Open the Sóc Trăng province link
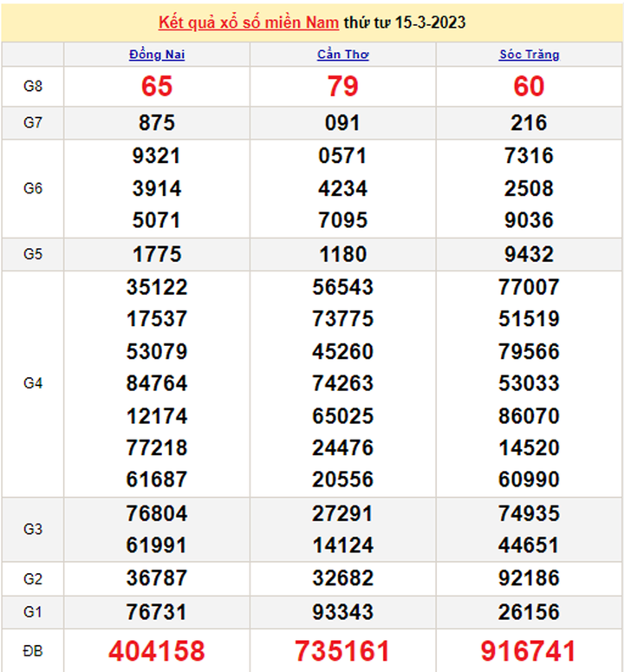 pyautogui.click(x=529, y=55)
